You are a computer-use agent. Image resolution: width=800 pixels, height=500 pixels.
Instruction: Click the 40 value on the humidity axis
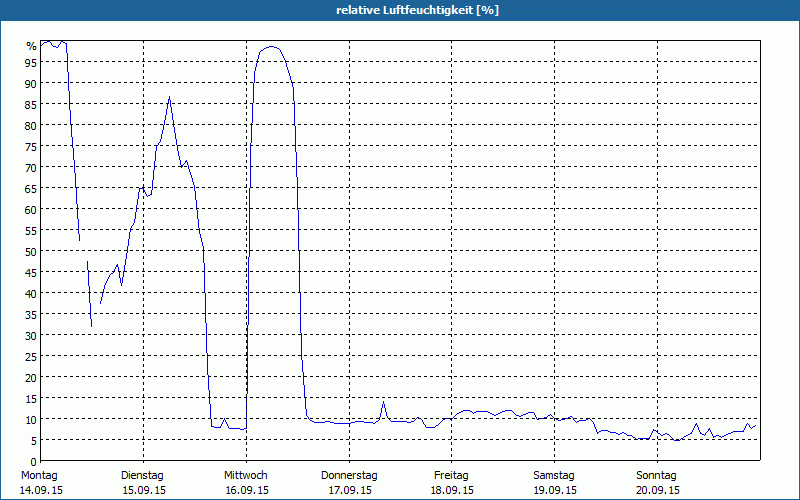[31, 293]
